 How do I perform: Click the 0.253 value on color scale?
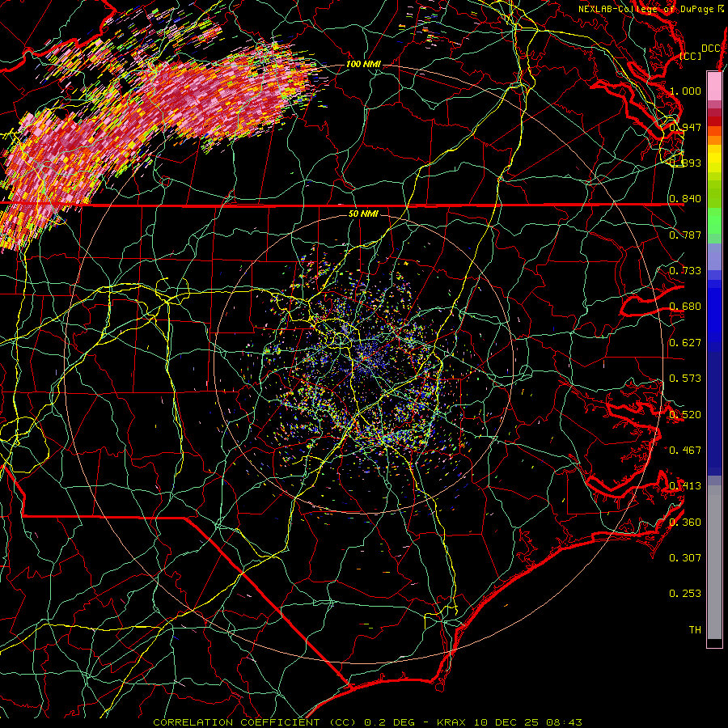tap(685, 594)
